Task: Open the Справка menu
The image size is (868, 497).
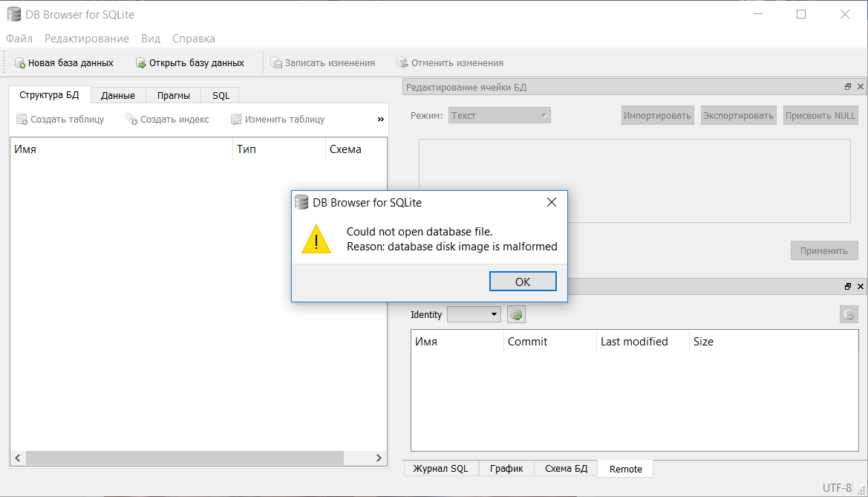Action: [x=193, y=39]
